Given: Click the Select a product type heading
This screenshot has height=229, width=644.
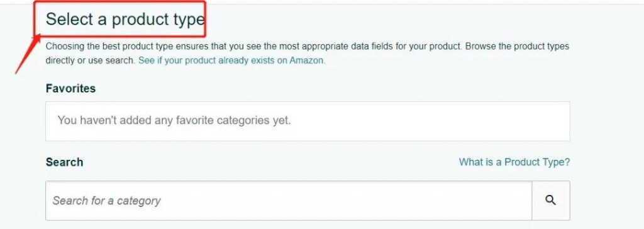Looking at the screenshot, I should [125, 20].
